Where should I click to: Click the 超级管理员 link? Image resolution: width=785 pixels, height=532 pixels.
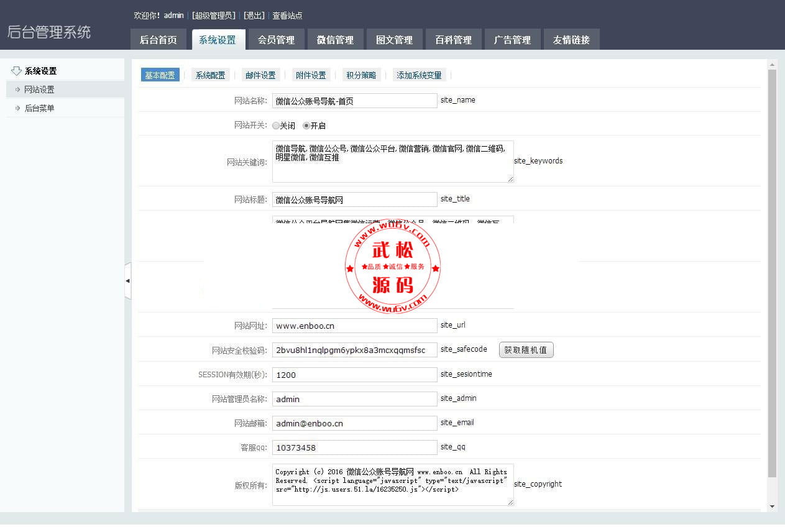tap(213, 16)
